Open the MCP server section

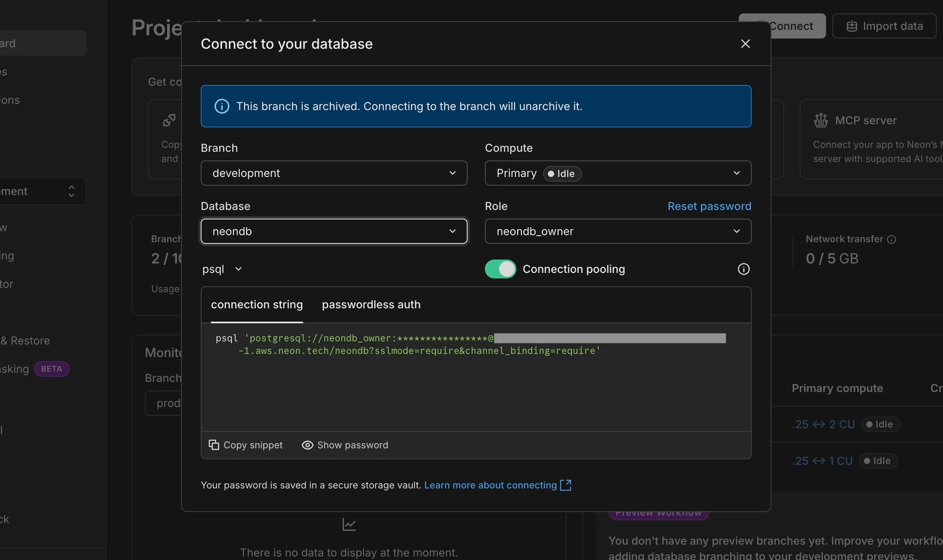[866, 121]
